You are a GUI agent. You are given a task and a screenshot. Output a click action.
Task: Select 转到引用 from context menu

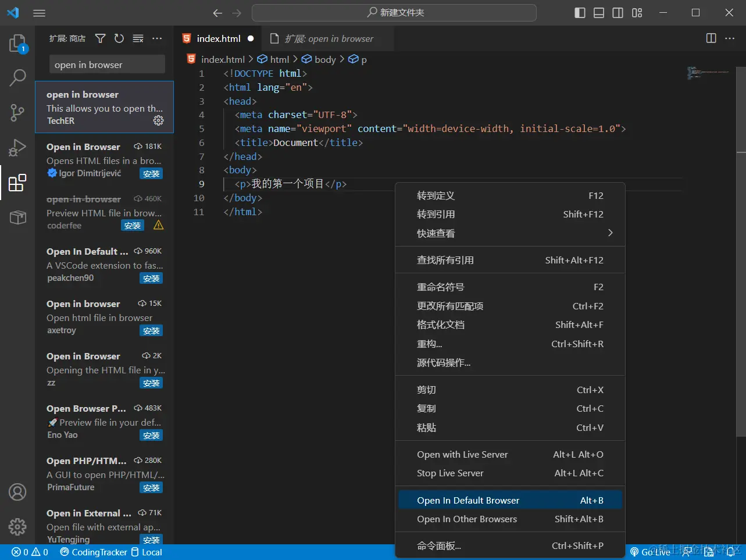tap(510, 214)
